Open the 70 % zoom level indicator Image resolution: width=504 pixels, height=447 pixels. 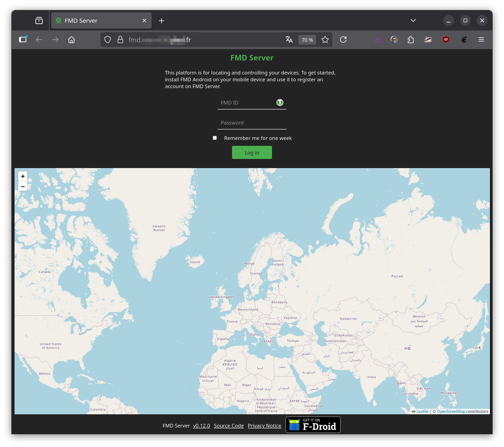pos(307,40)
